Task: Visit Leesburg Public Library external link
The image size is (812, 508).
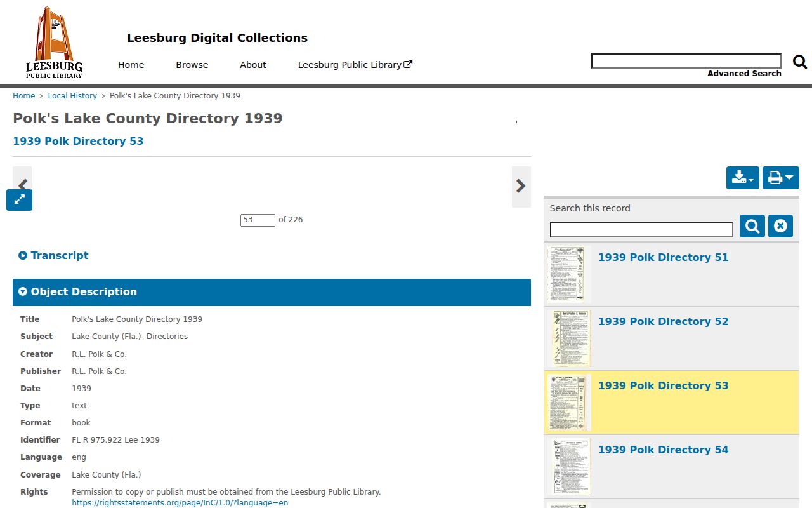Action: pos(355,65)
